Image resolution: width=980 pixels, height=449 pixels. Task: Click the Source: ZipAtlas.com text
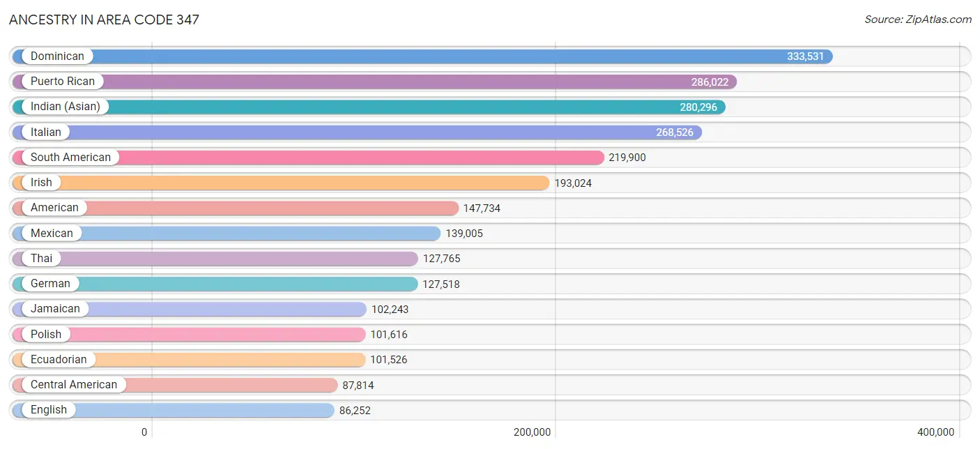click(x=917, y=20)
